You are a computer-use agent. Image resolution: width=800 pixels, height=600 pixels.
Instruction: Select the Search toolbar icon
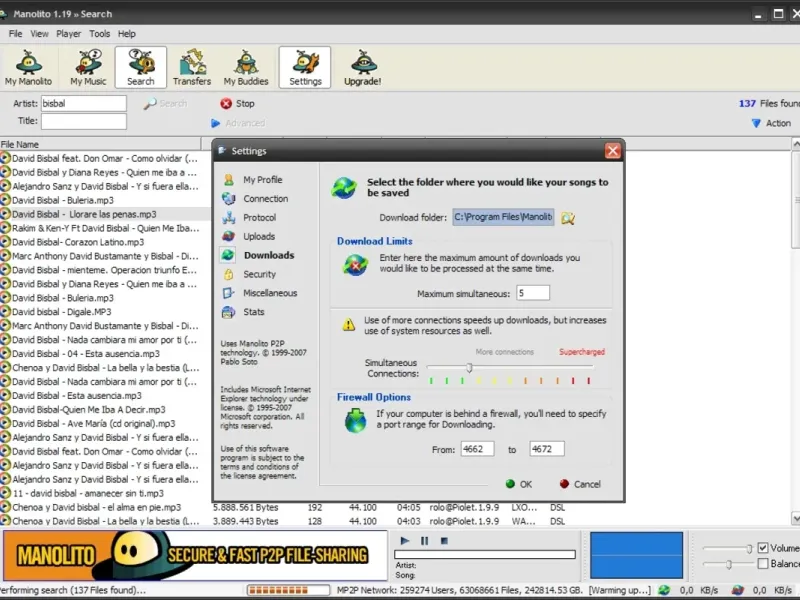point(141,67)
